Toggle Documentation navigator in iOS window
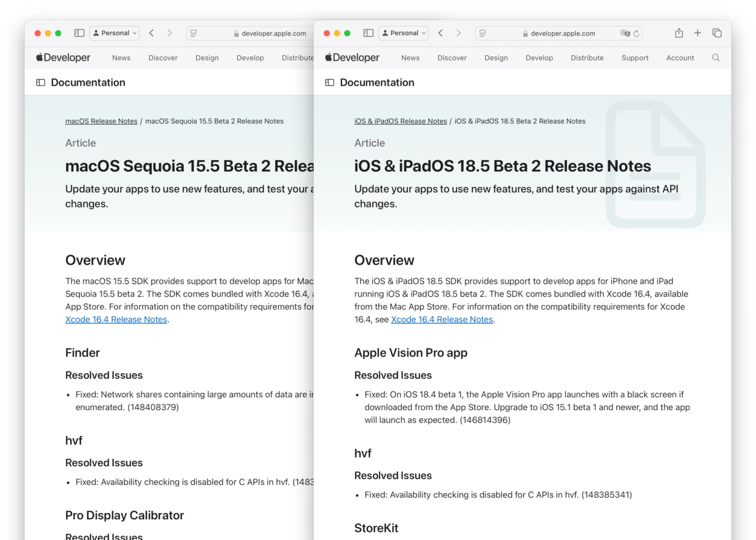Image resolution: width=756 pixels, height=540 pixels. tap(330, 83)
